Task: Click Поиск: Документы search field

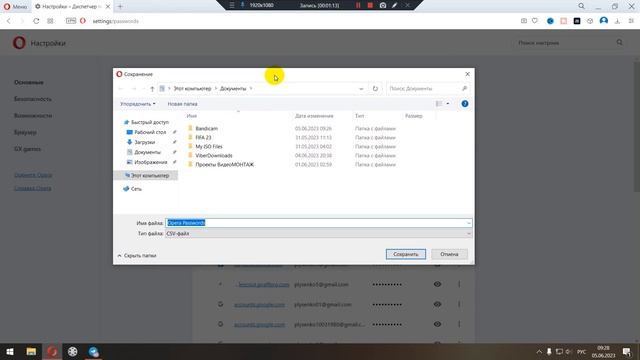Action: (428, 89)
